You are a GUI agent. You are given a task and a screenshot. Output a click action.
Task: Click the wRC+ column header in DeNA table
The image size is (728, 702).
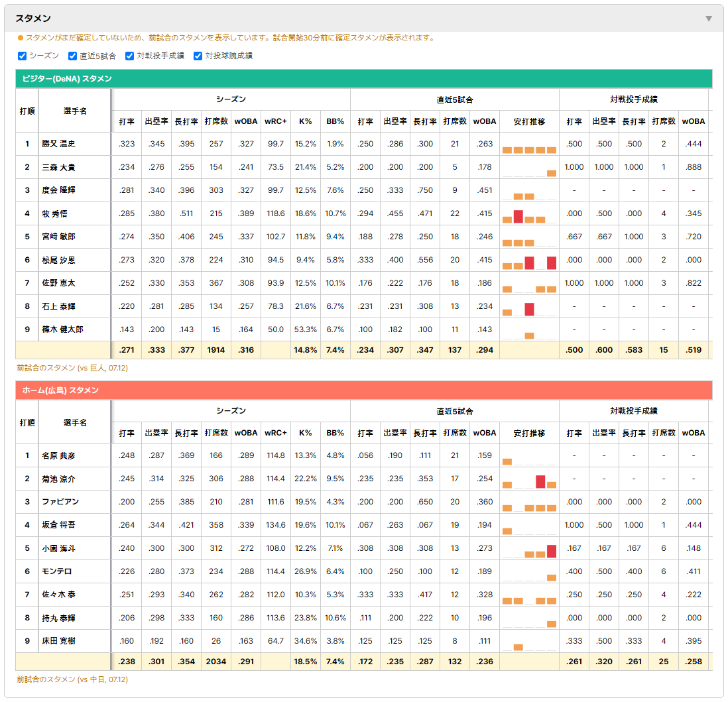point(275,121)
